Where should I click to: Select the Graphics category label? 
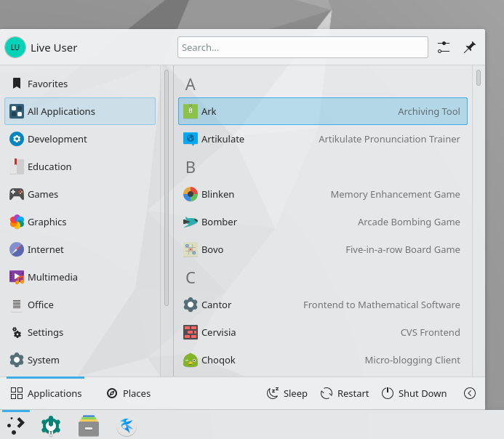[x=47, y=222]
